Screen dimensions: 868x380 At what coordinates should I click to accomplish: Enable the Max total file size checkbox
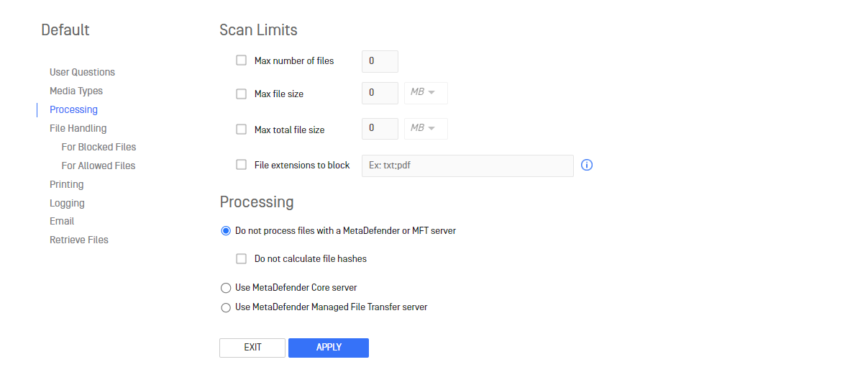click(x=242, y=130)
